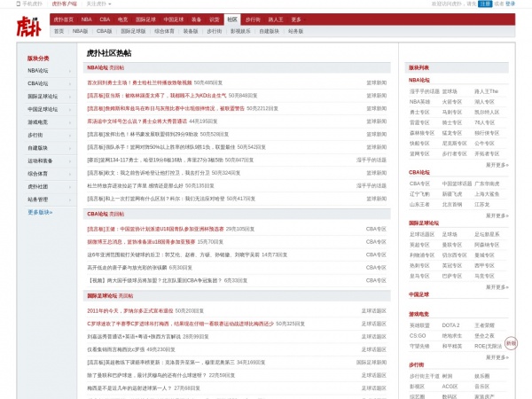Click the phone icon beside 手机虎扑

(x=19, y=4)
